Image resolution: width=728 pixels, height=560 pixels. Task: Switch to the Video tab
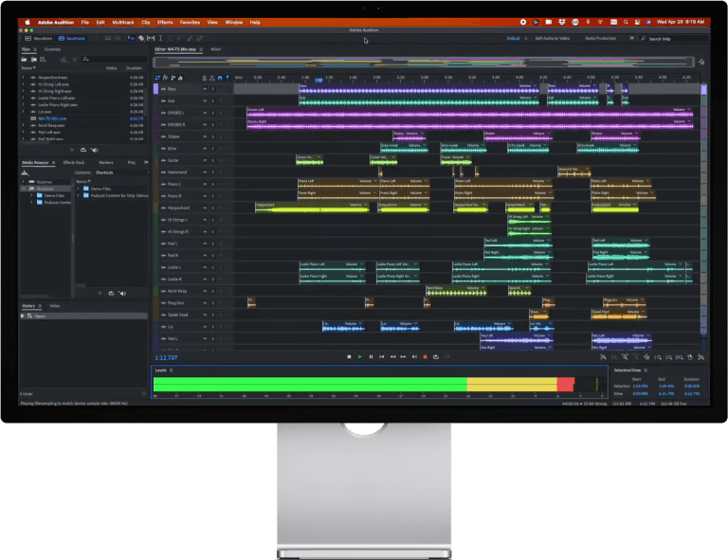tap(55, 306)
